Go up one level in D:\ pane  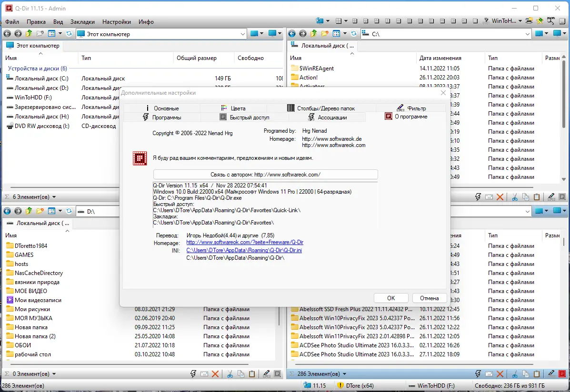pyautogui.click(x=29, y=211)
